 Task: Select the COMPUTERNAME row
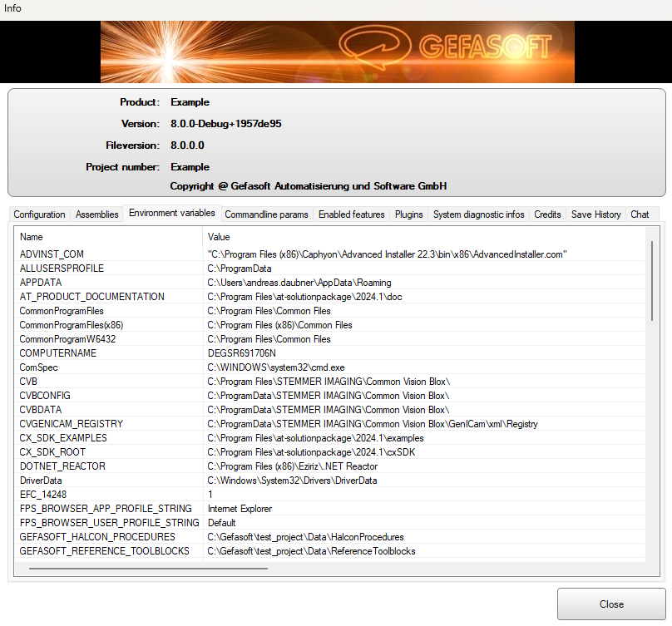point(329,353)
